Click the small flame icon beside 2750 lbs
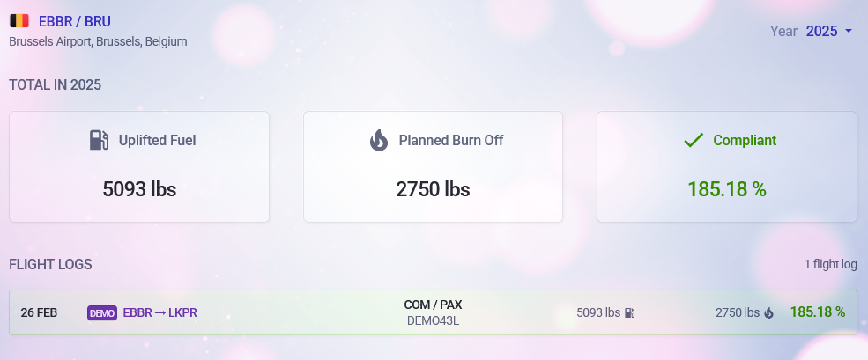The height and width of the screenshot is (360, 868). pos(768,312)
